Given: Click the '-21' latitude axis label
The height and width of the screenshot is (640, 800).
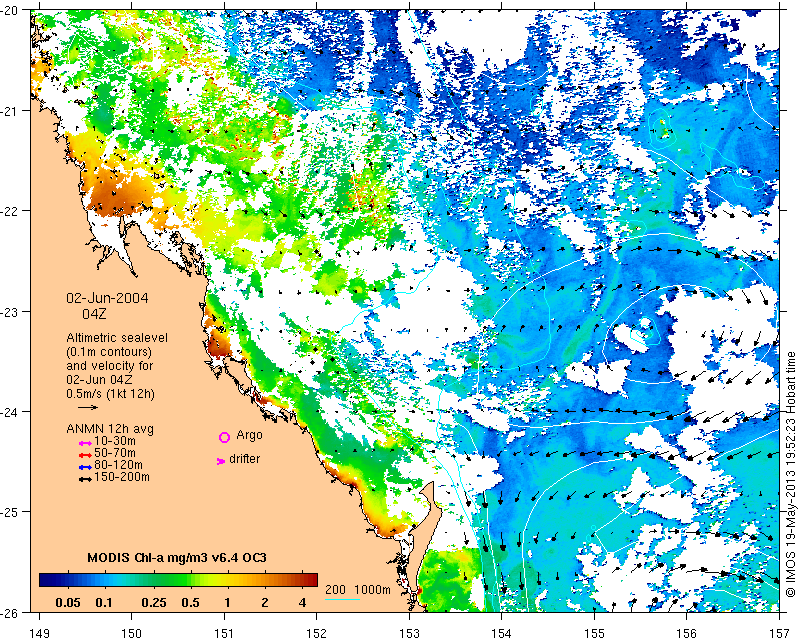Looking at the screenshot, I should [x=9, y=110].
